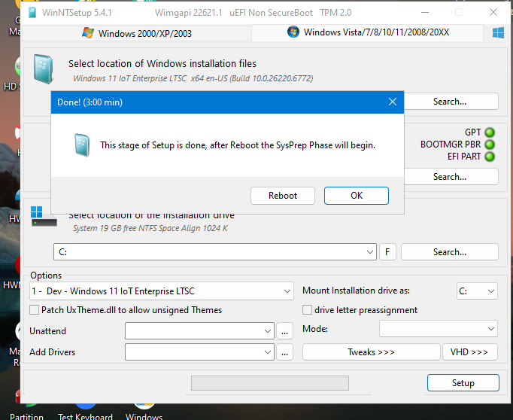Click the WinNTSetup title bar app icon

tap(32, 13)
